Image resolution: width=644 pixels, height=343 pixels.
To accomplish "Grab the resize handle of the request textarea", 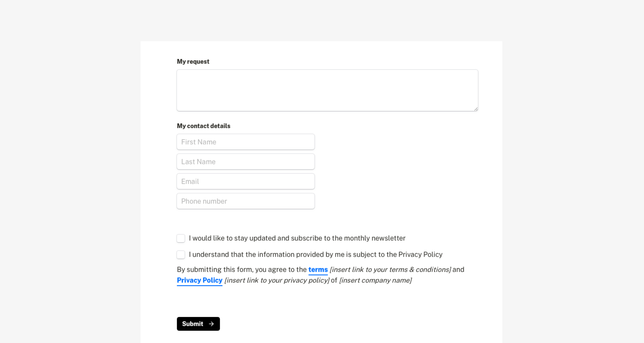I will tap(476, 109).
